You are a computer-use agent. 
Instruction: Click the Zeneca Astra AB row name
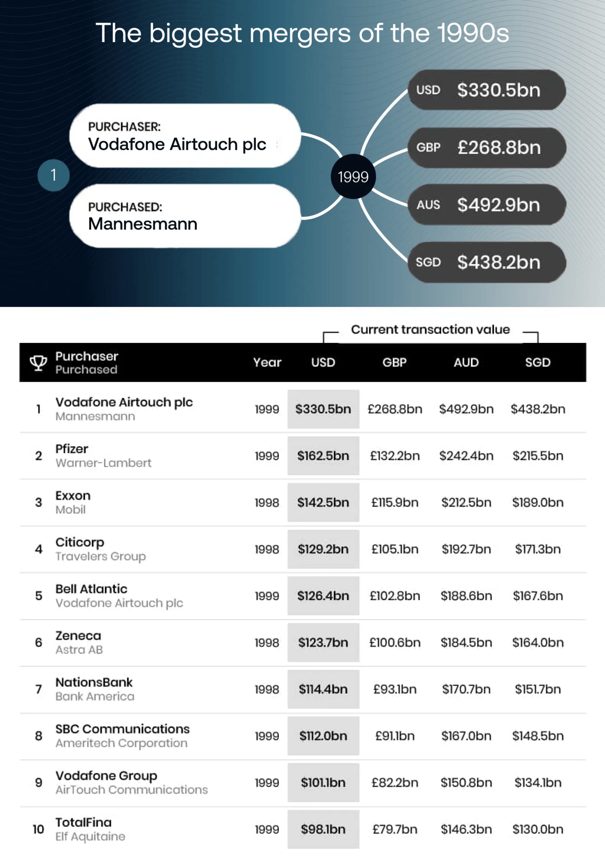point(79,642)
